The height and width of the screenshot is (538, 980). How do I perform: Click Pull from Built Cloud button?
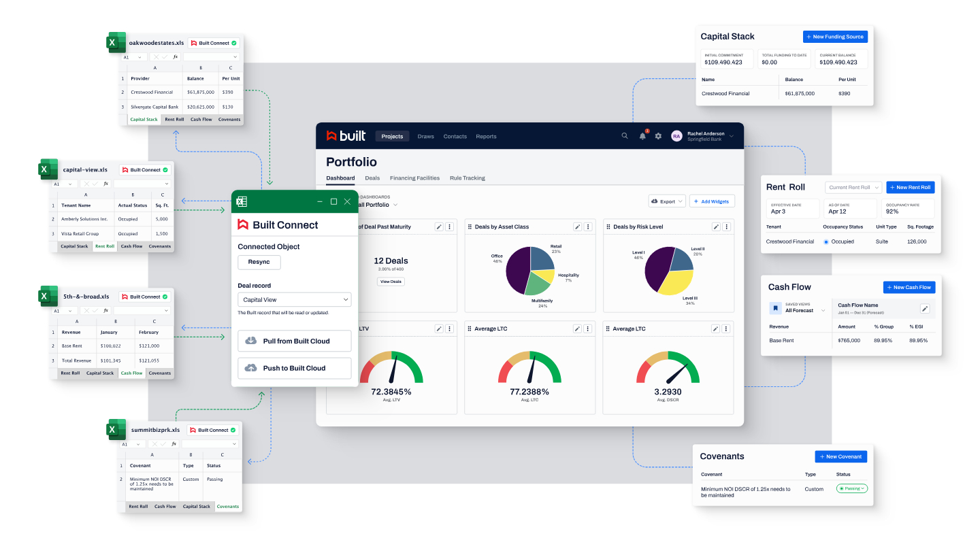(x=294, y=341)
